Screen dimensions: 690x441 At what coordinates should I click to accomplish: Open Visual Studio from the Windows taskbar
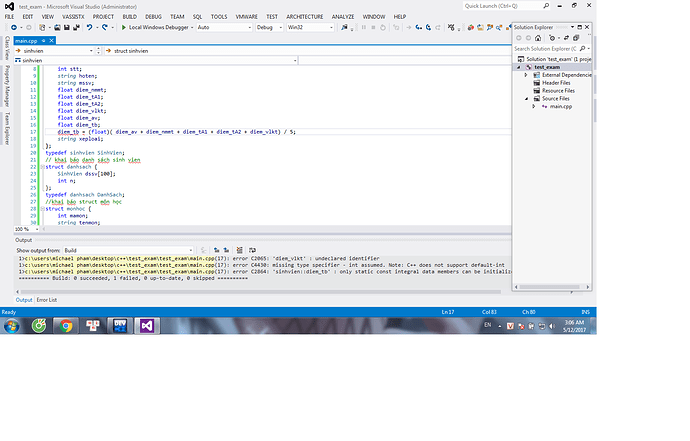tap(147, 326)
